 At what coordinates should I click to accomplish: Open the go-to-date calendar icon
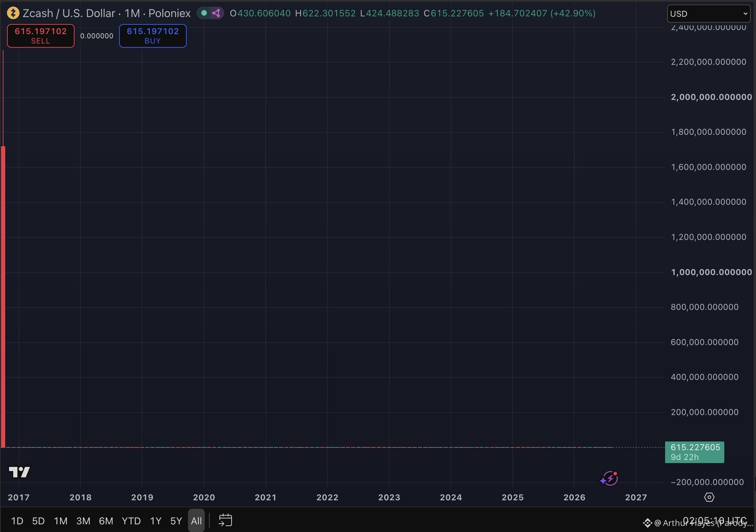[225, 520]
